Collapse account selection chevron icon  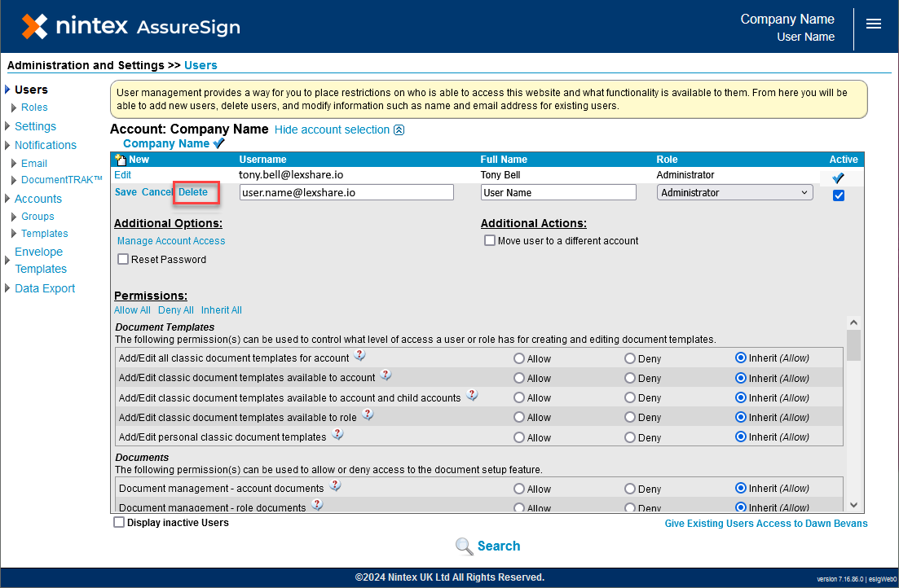coord(399,130)
